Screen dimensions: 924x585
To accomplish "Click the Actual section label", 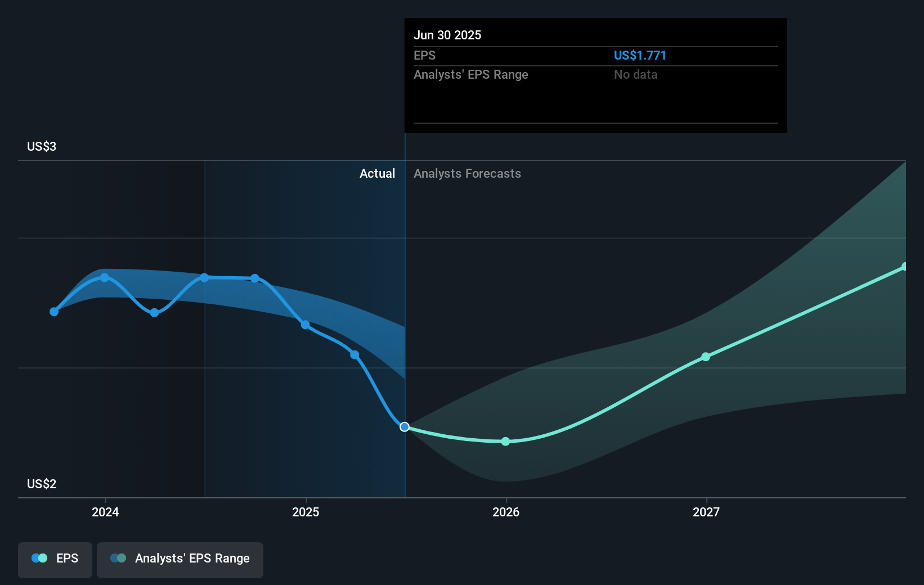I will point(377,173).
